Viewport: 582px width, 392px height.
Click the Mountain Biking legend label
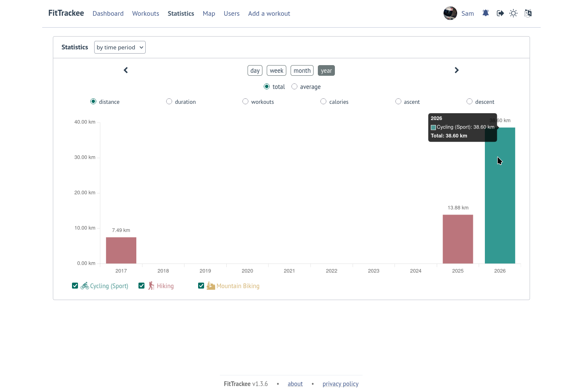click(x=238, y=286)
